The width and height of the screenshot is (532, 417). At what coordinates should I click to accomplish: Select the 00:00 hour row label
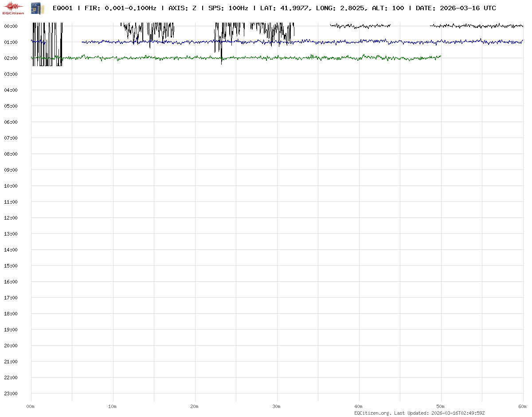(11, 26)
